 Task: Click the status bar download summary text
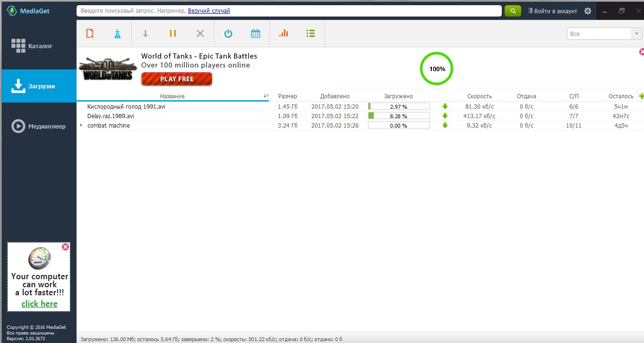tap(211, 339)
